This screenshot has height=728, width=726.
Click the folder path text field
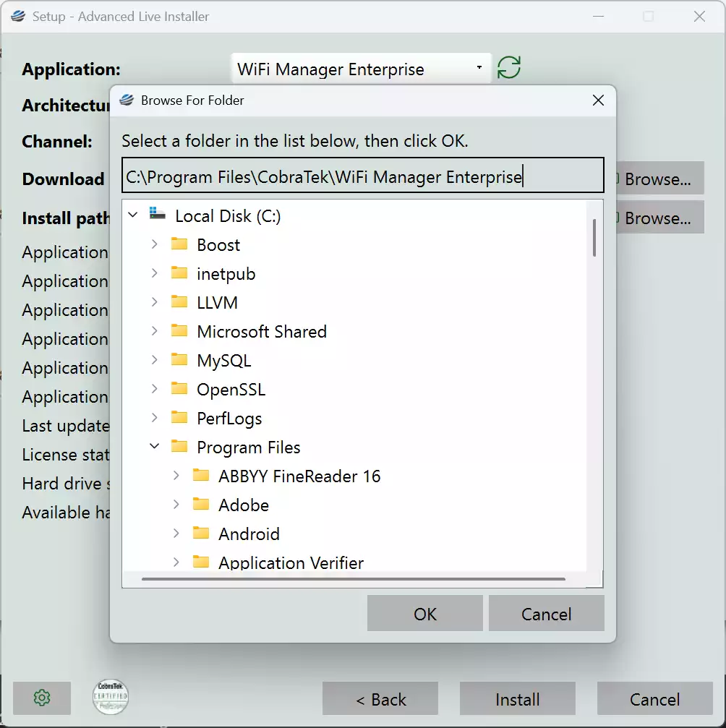click(363, 176)
